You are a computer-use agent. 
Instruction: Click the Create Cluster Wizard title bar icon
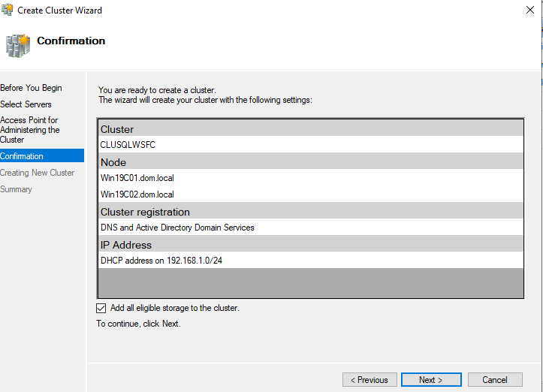8,11
